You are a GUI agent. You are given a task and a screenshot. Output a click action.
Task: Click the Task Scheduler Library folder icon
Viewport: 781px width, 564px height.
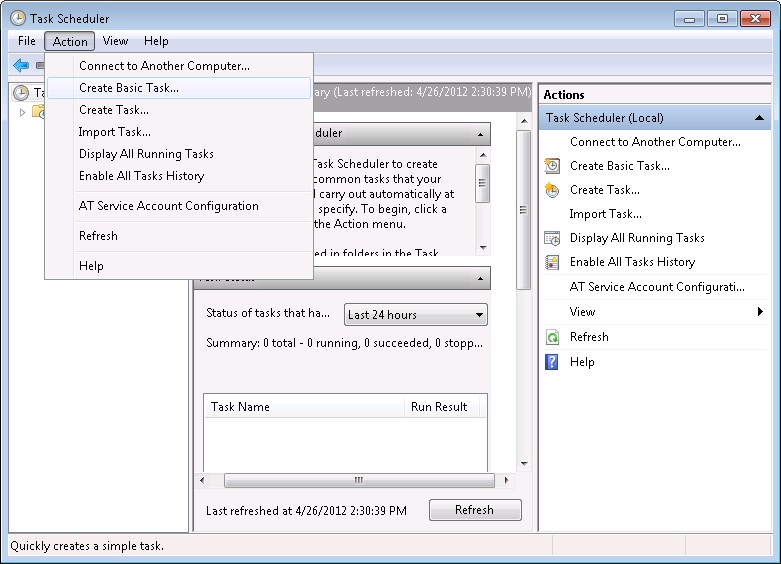point(38,112)
